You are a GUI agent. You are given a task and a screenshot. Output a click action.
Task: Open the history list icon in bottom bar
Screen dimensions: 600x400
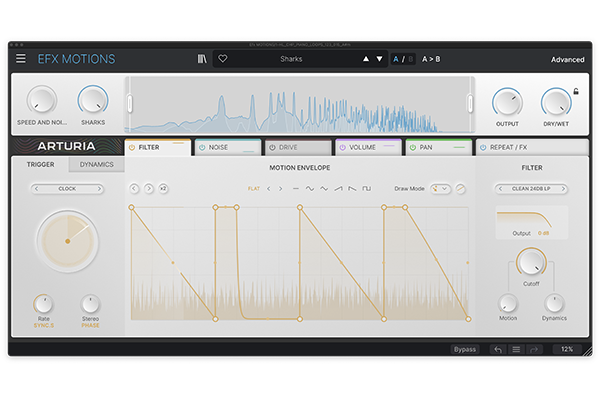516,349
